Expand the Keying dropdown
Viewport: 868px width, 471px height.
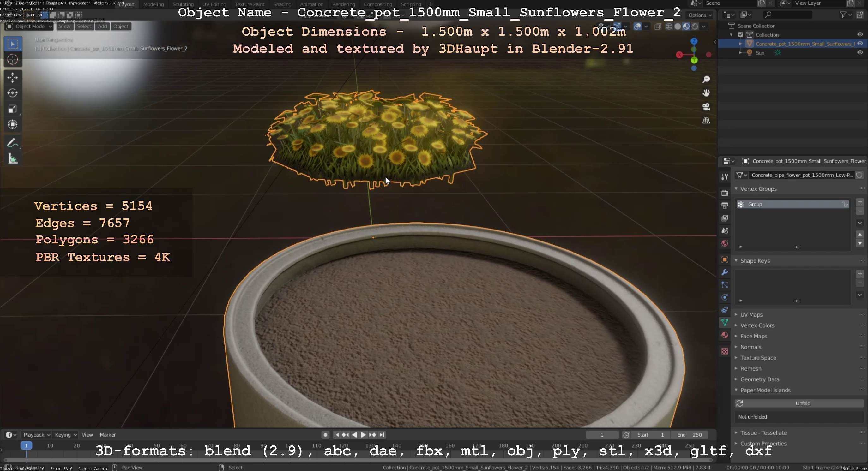point(66,435)
